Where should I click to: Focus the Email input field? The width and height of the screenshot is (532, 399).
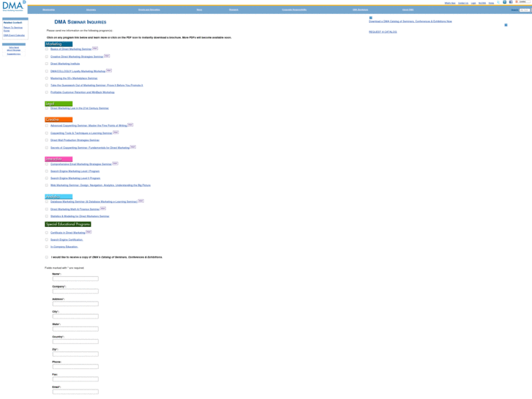(75, 392)
